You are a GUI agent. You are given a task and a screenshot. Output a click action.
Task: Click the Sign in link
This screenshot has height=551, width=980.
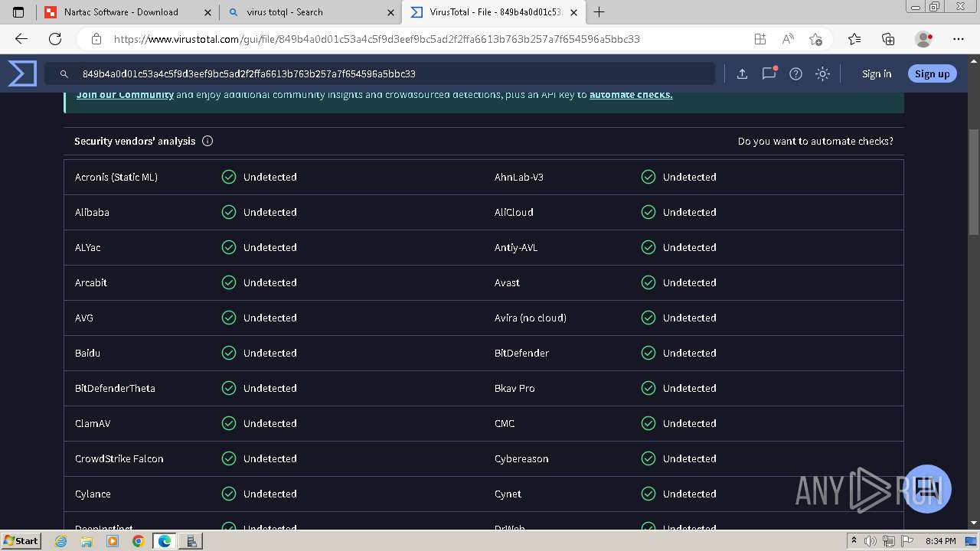click(x=877, y=74)
